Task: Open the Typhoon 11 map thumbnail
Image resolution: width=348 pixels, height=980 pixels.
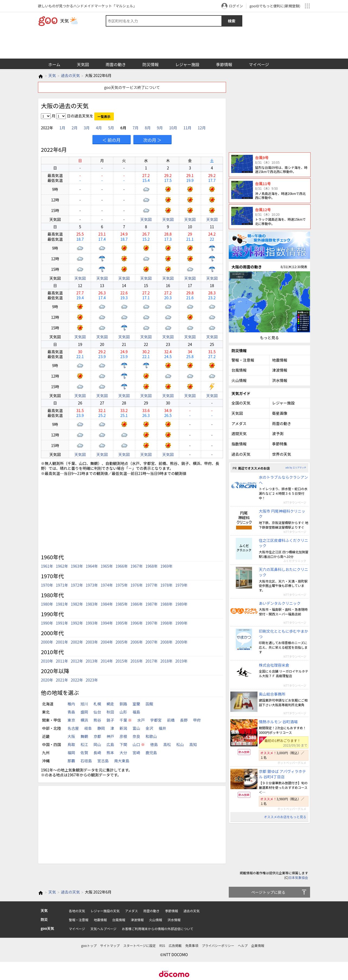Action: pyautogui.click(x=242, y=190)
